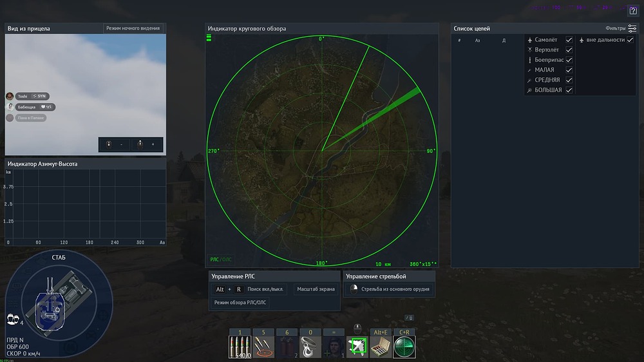This screenshot has height=362, width=644.
Task: Click the Бабюшка player name tag
Action: 35,107
